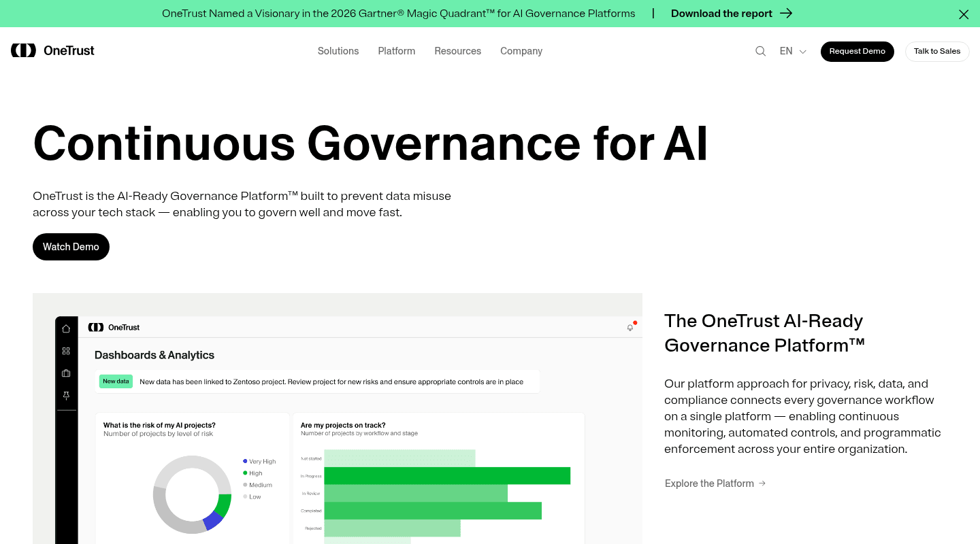The image size is (980, 544).
Task: Open the Solutions menu
Action: point(338,51)
